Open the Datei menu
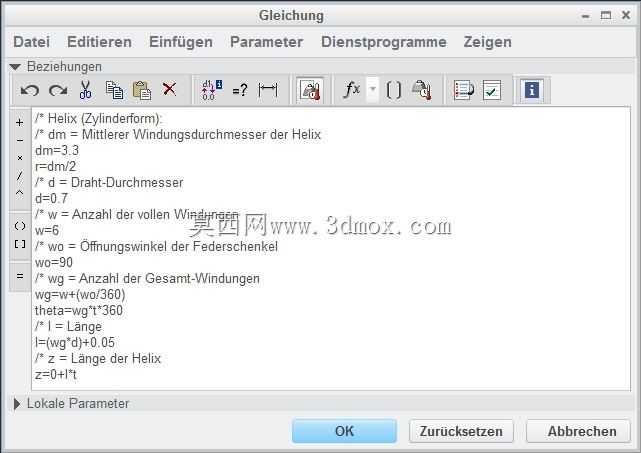This screenshot has height=453, width=641. tap(31, 42)
